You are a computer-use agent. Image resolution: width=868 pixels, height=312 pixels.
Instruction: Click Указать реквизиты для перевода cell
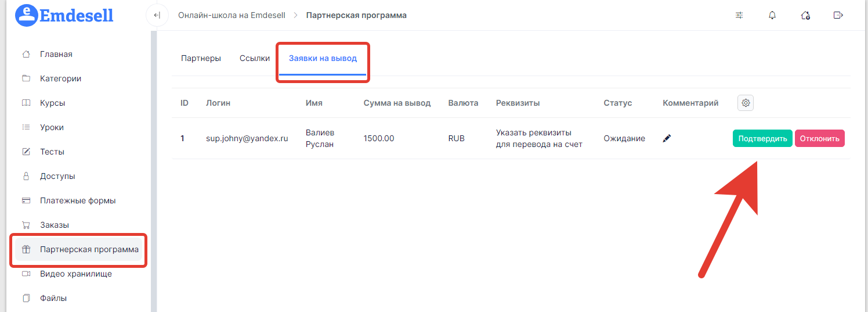tap(539, 138)
